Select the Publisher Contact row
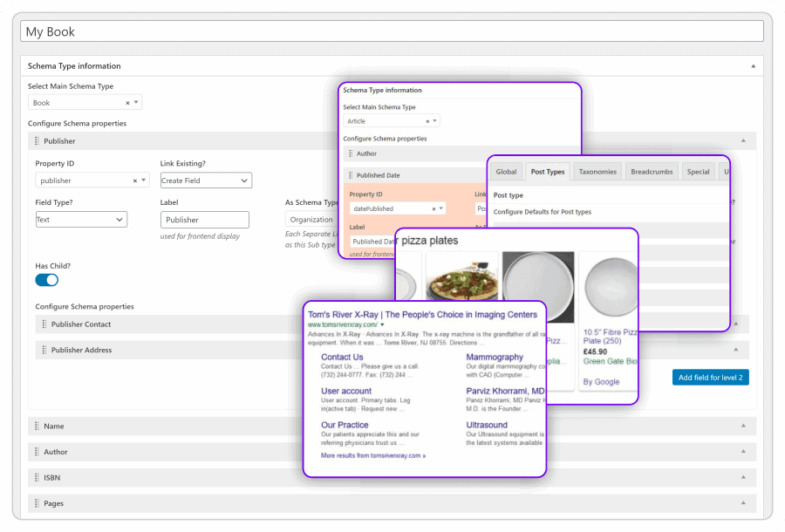The height and width of the screenshot is (532, 785). (170, 324)
